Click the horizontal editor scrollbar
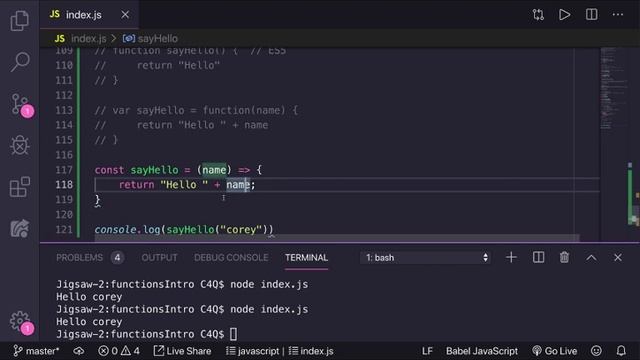Image resolution: width=640 pixels, height=360 pixels. pos(337,238)
